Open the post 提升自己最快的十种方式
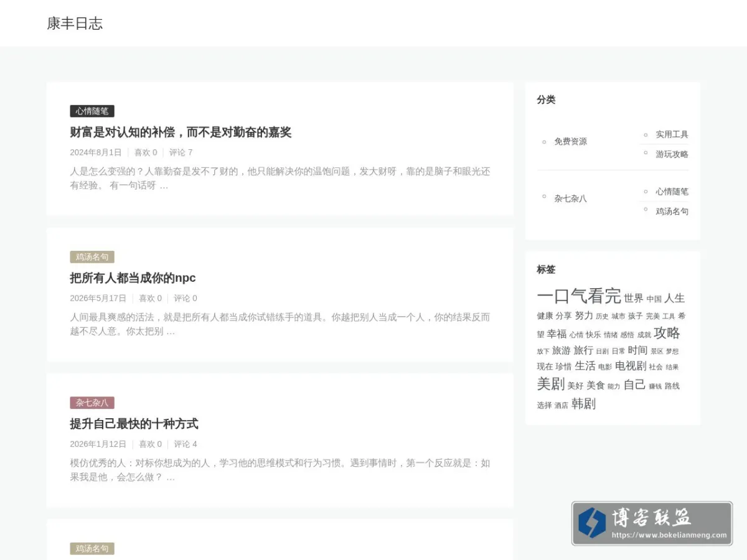This screenshot has width=747, height=560. click(x=134, y=424)
